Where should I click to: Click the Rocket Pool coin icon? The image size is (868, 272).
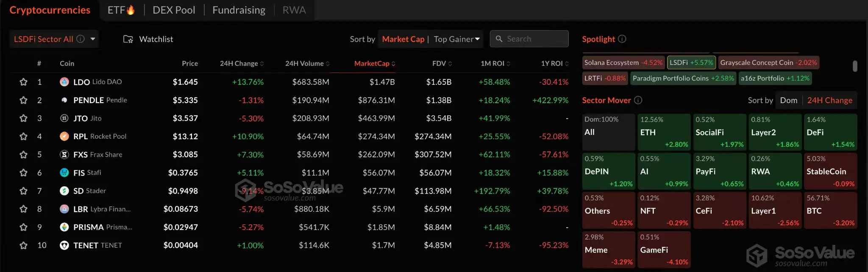pyautogui.click(x=64, y=136)
